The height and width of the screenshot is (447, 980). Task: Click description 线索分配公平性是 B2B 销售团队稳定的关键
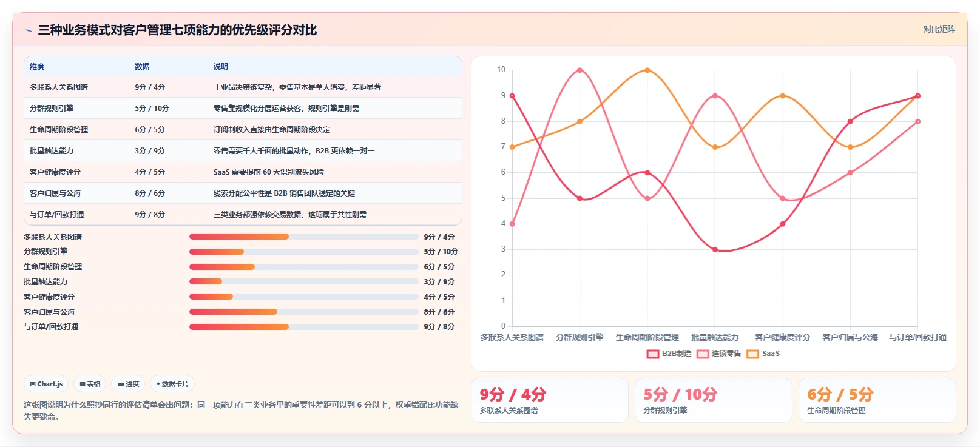point(285,193)
